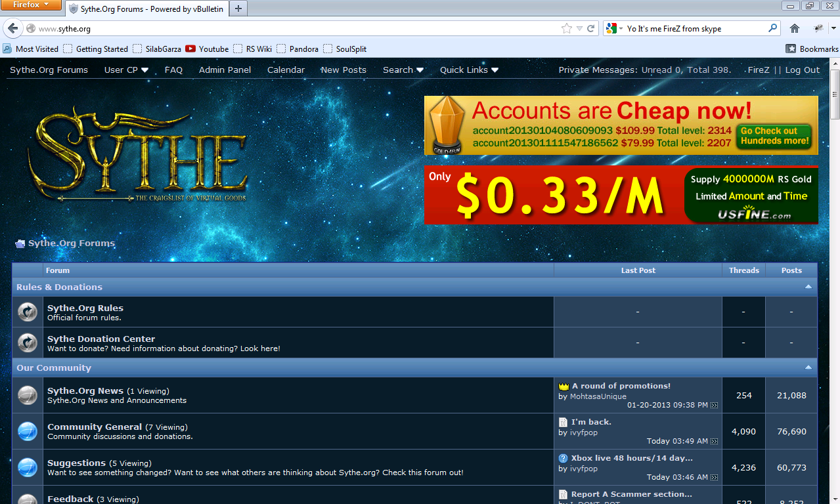
Task: Click the Sythe.Org News status icon
Action: point(28,395)
